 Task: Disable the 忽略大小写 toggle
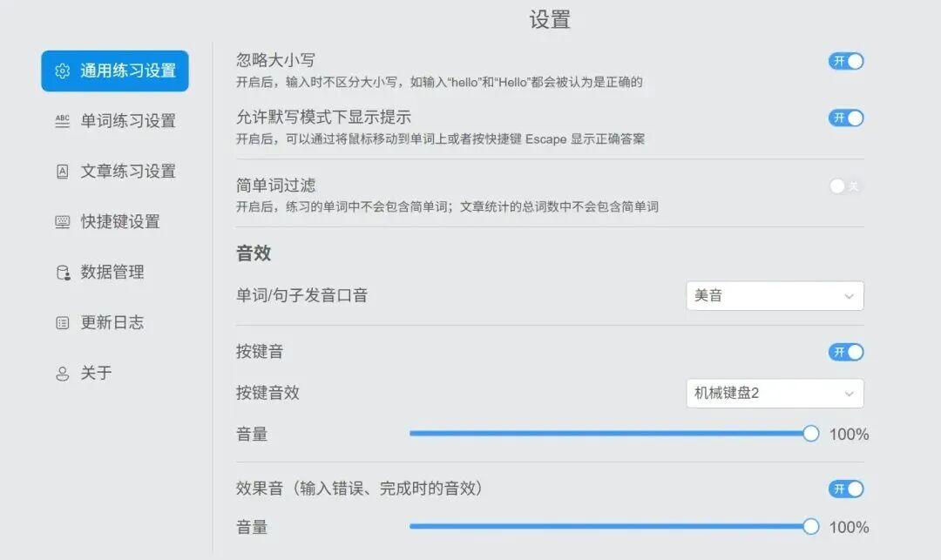tap(845, 61)
